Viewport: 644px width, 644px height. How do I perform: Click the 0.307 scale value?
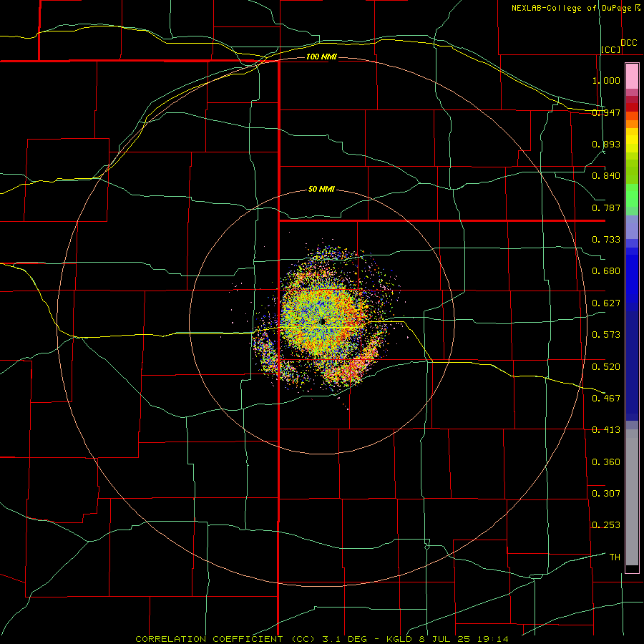tap(606, 494)
